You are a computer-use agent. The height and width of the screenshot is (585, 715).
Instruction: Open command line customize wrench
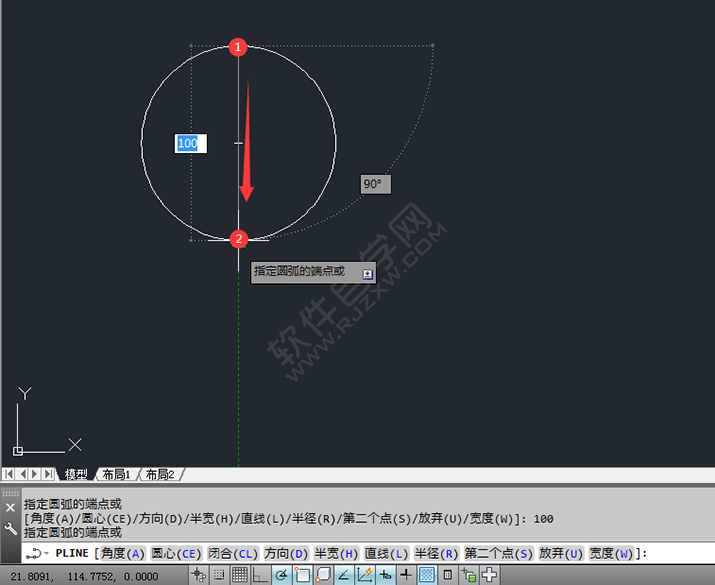pos(10,528)
